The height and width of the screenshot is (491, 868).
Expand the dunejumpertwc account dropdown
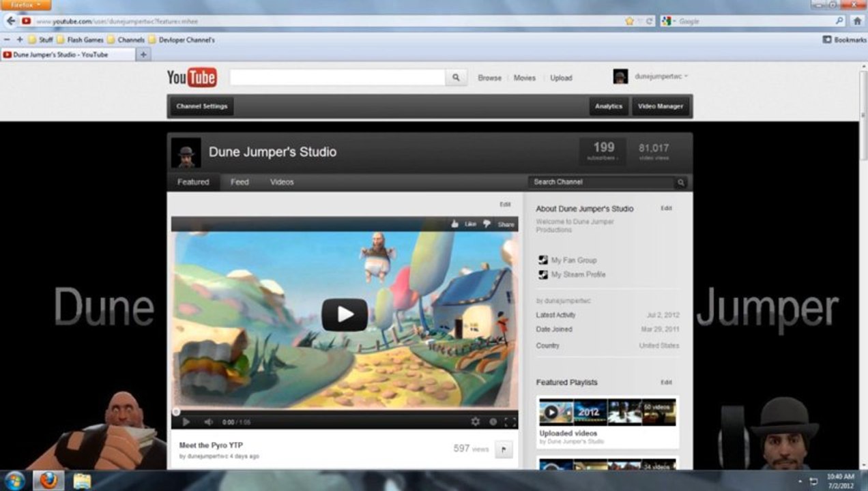(x=686, y=76)
